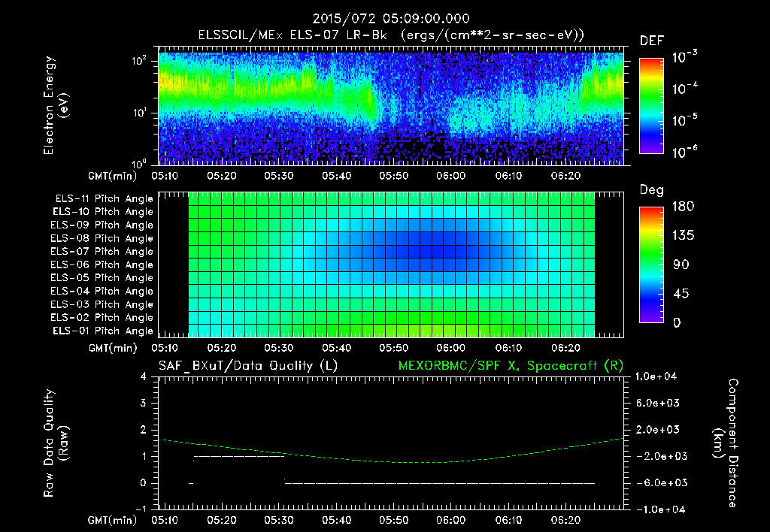This screenshot has width=770, height=532.
Task: Click the 4 value on Raw Data Quality axis
Action: point(144,377)
